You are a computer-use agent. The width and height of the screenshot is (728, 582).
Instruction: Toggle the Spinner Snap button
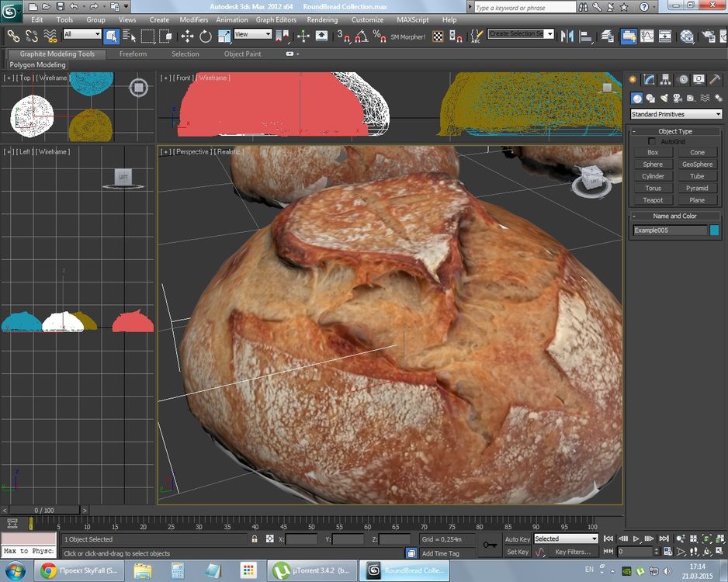click(456, 36)
